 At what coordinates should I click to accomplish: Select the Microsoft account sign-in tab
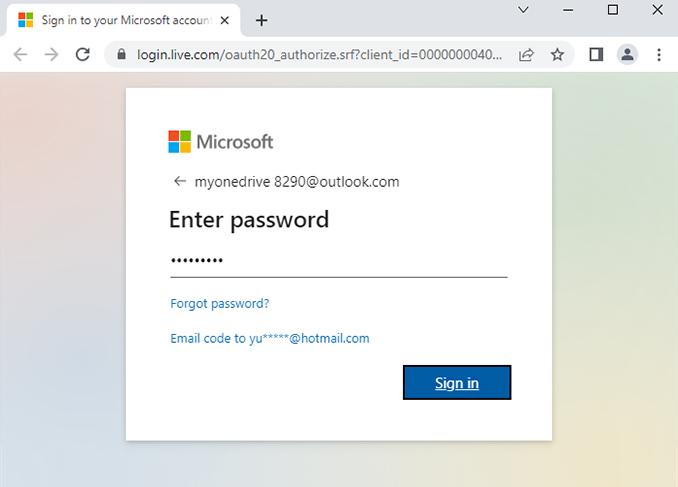[120, 20]
